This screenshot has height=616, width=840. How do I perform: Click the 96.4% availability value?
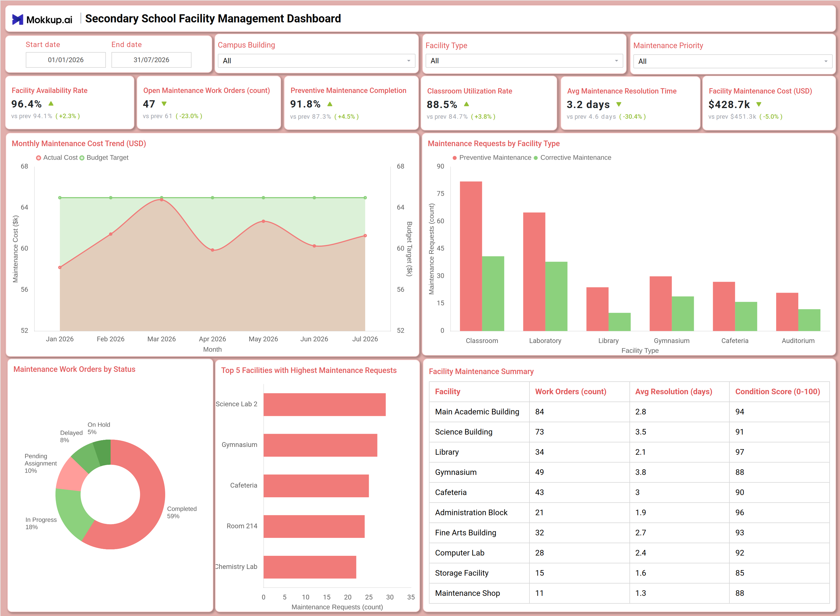(x=27, y=104)
